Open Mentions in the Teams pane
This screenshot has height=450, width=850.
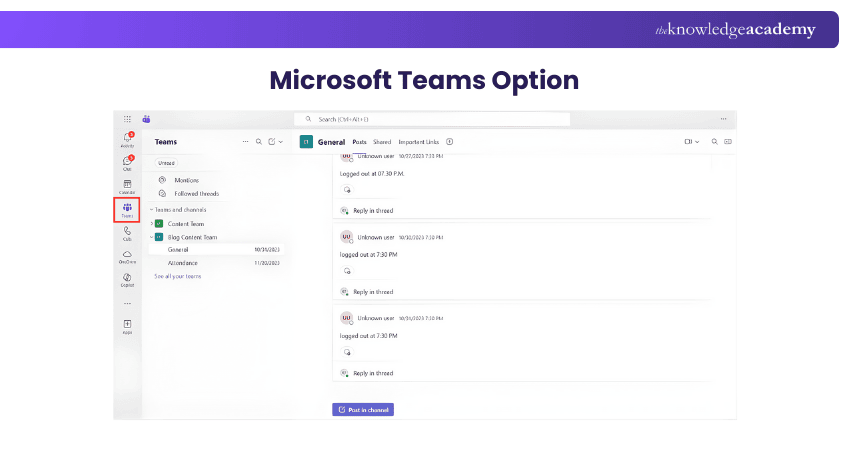click(186, 180)
